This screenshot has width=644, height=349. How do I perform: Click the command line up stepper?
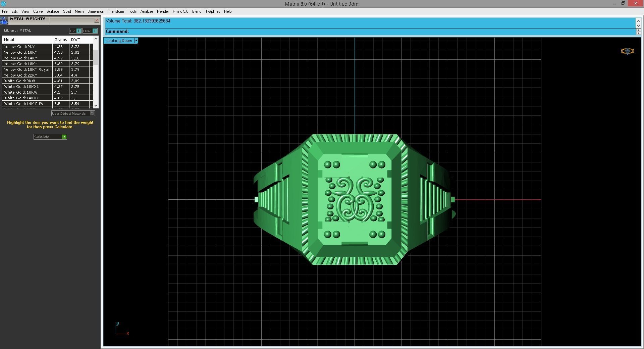[x=638, y=30]
